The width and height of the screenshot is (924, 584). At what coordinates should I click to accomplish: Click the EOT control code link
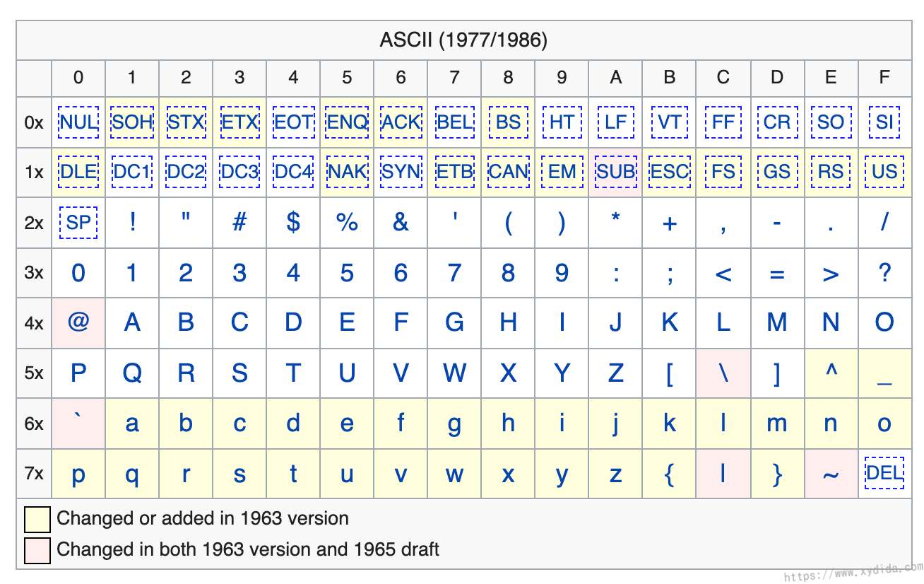tap(293, 122)
